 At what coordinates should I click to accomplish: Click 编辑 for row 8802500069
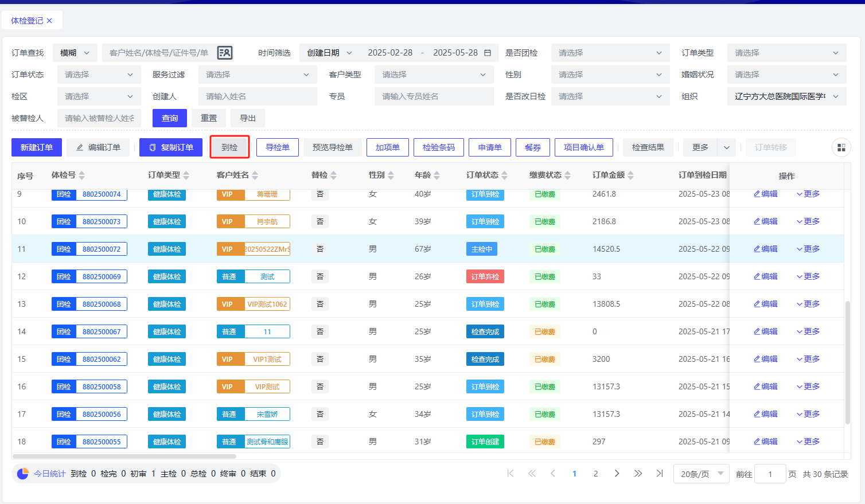(765, 276)
